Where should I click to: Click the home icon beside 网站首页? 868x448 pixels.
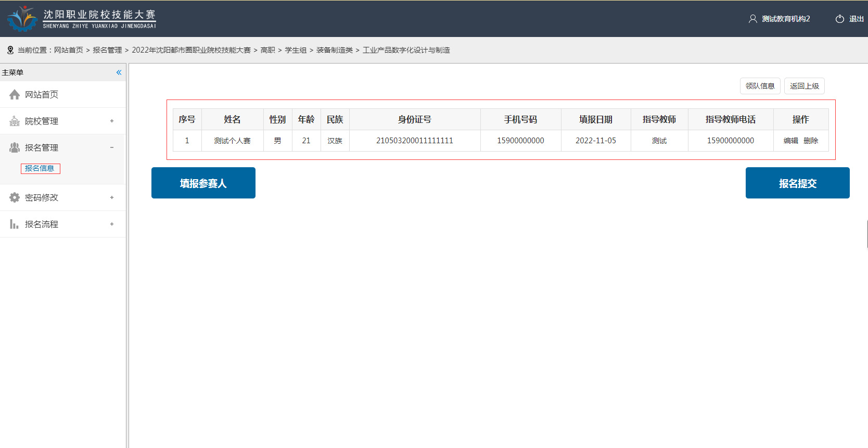tap(15, 94)
